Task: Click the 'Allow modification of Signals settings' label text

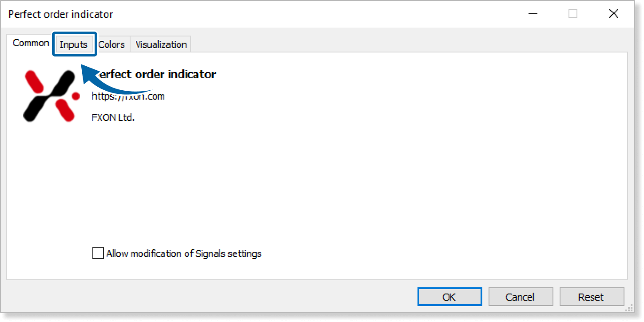Action: 184,254
